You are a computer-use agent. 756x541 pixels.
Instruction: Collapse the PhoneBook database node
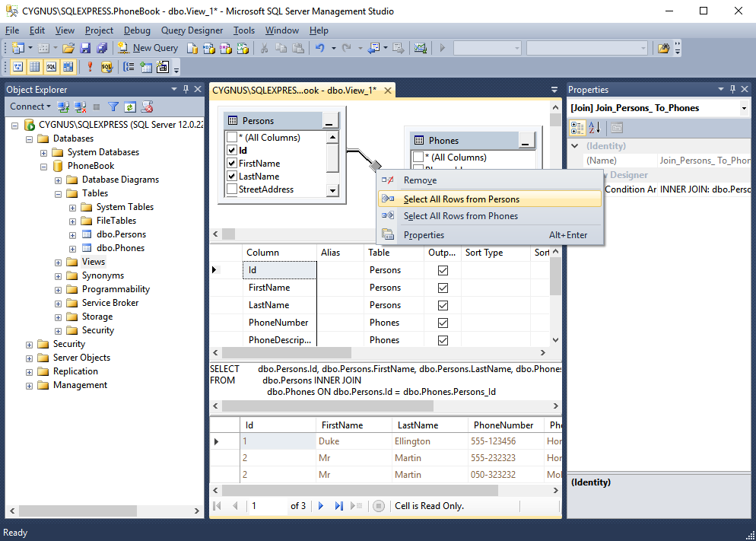click(x=44, y=167)
